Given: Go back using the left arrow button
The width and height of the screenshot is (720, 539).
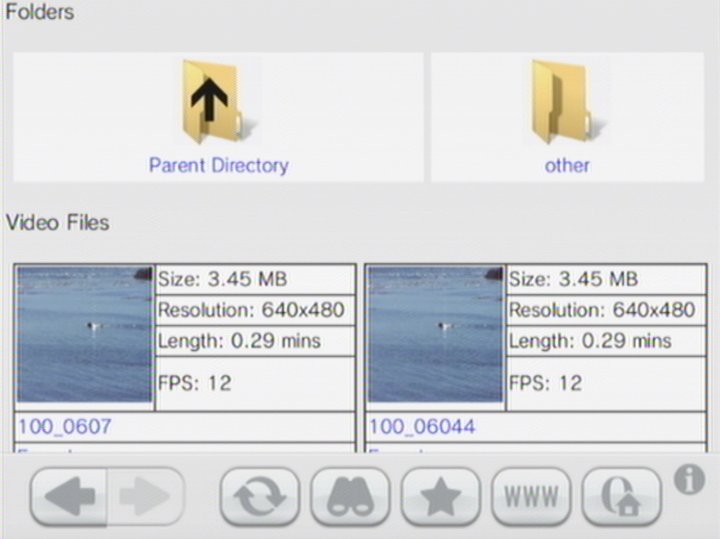Looking at the screenshot, I should [70, 497].
